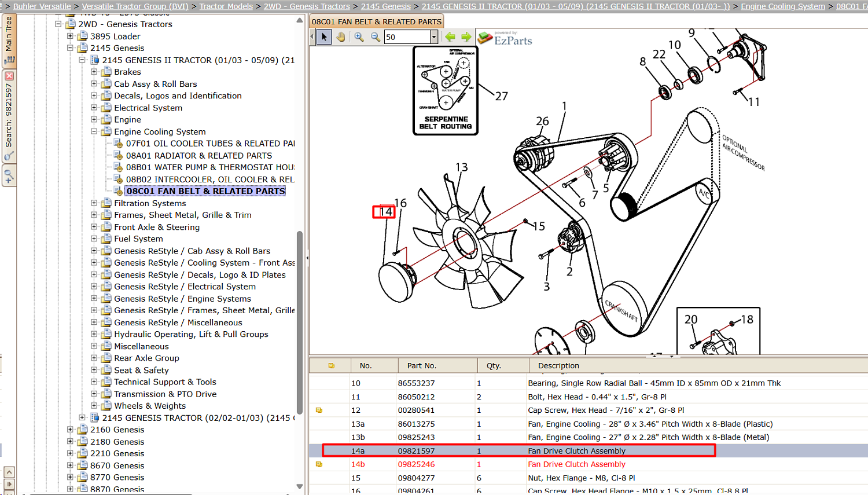Select the Genesis ReStyle / Engine Systems folder
The width and height of the screenshot is (868, 495).
[x=182, y=299]
